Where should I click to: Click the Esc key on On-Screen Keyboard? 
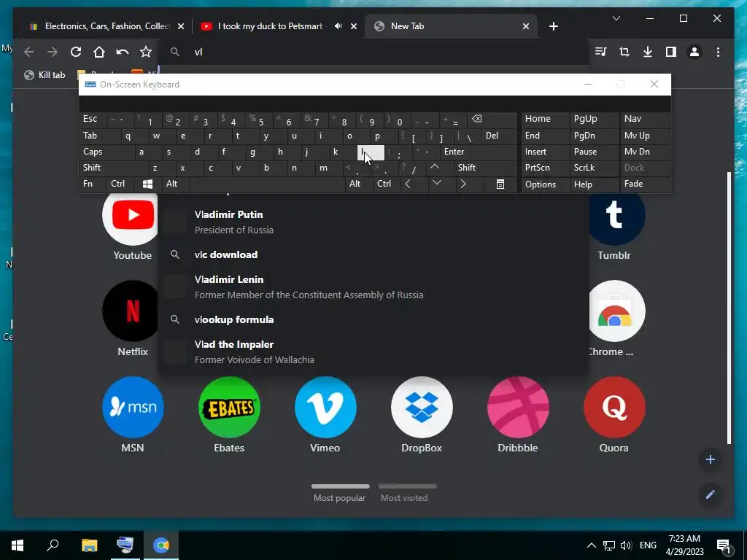click(93, 119)
